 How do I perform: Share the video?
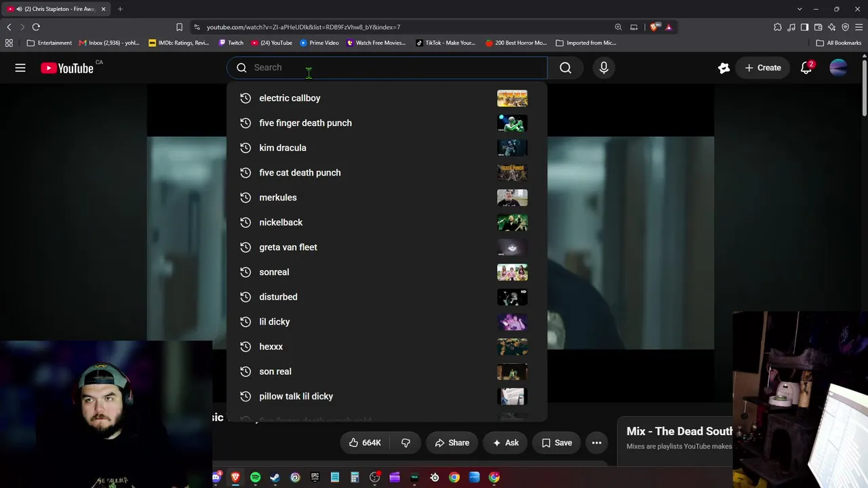pyautogui.click(x=452, y=443)
